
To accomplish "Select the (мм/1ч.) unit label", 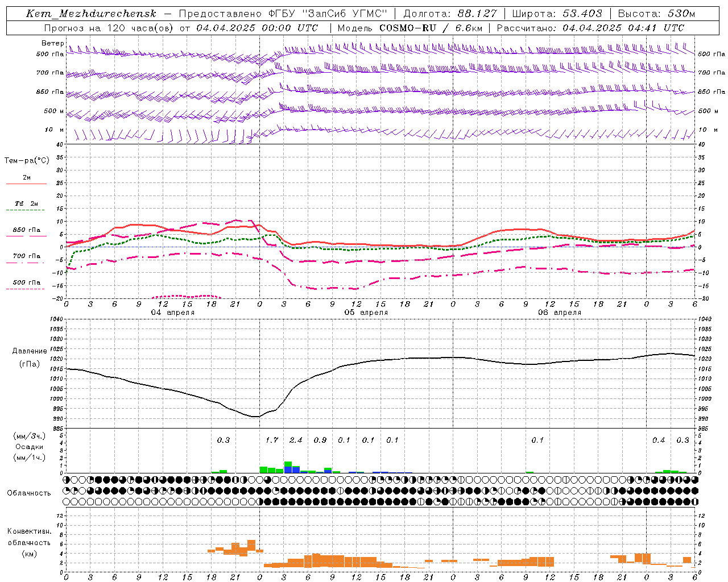I will tap(30, 458).
